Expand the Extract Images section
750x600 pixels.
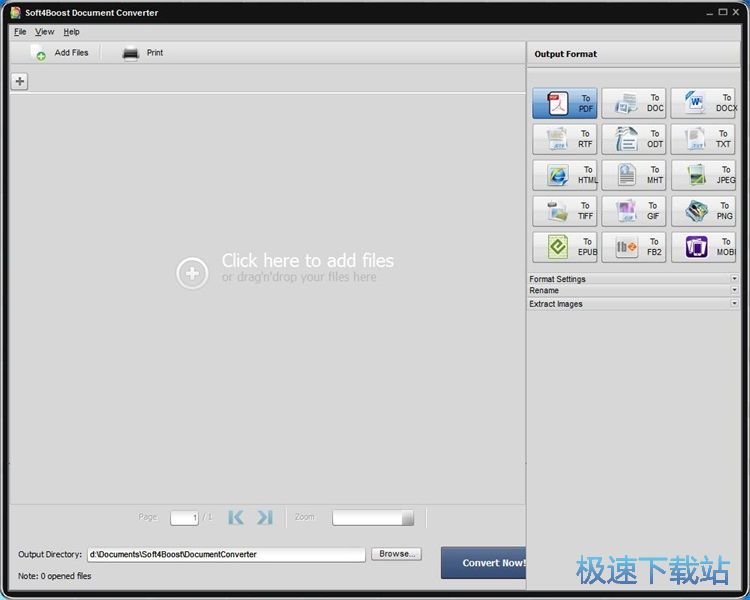click(633, 303)
